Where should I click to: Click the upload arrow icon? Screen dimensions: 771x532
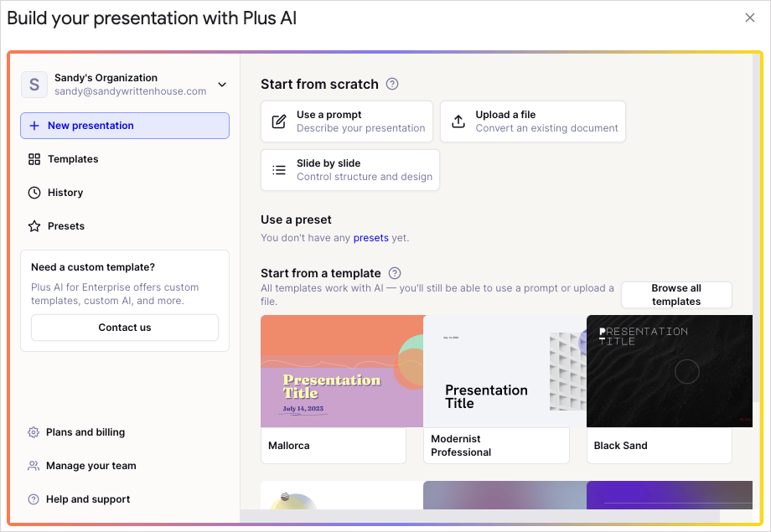pyautogui.click(x=458, y=121)
